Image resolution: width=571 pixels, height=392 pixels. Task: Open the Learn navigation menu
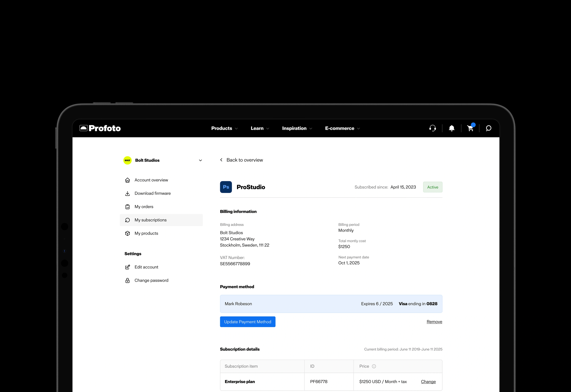coord(260,128)
